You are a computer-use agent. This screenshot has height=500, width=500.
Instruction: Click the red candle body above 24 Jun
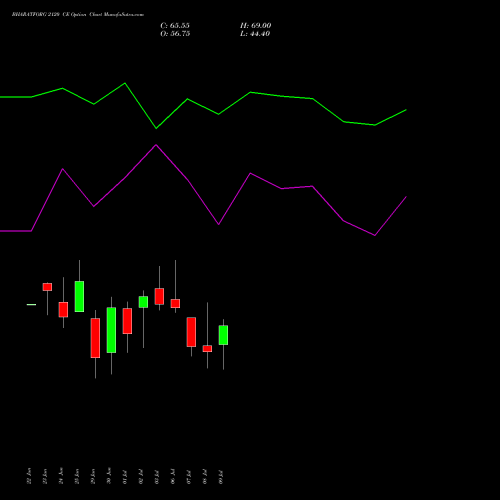click(x=63, y=310)
